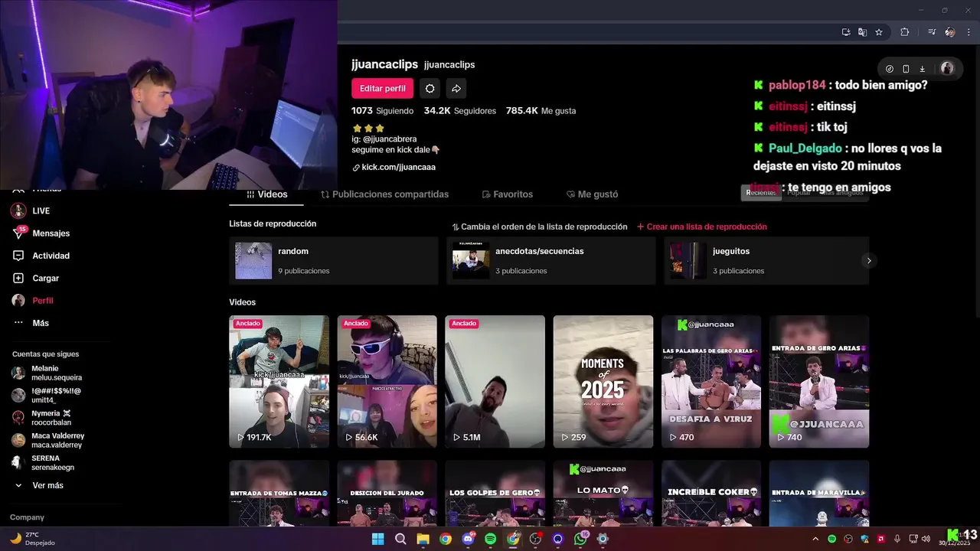Open the Entrada de Maravilla video

[819, 494]
